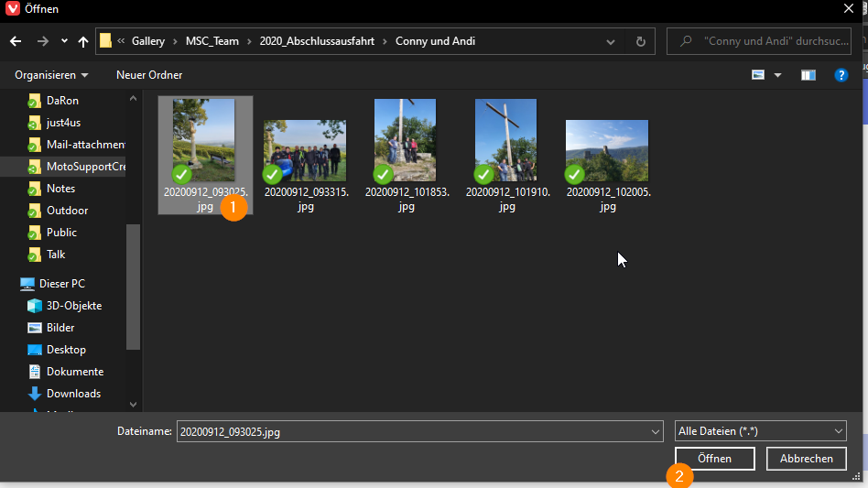Select thumbnail 20200912_093315.jpg group photo
Image resolution: width=868 pixels, height=488 pixels.
pos(305,150)
